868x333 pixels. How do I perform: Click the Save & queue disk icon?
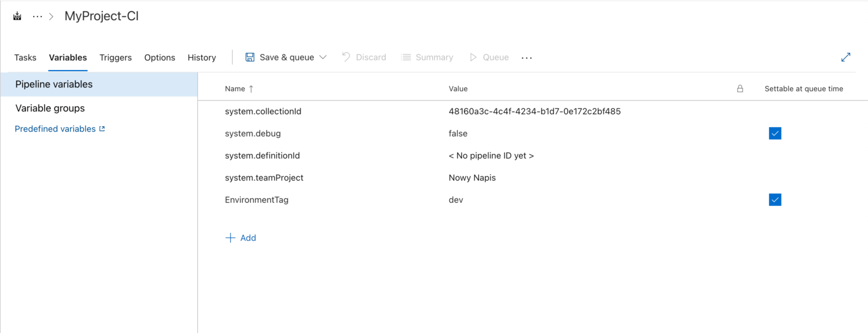pyautogui.click(x=249, y=57)
